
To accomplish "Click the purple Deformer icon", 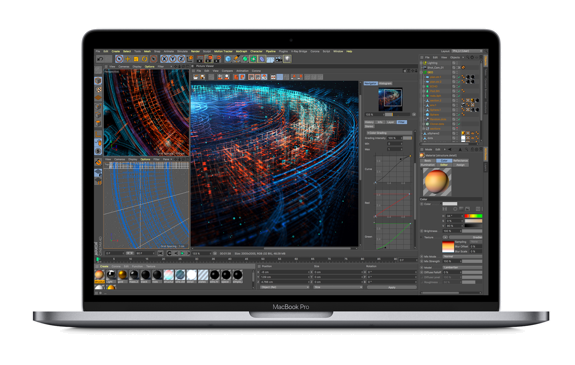I will 262,59.
